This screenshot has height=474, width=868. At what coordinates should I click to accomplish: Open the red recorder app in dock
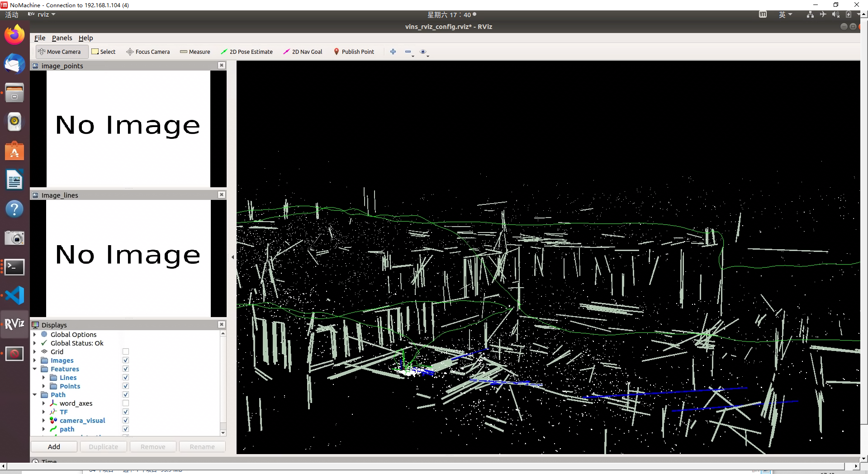(14, 353)
